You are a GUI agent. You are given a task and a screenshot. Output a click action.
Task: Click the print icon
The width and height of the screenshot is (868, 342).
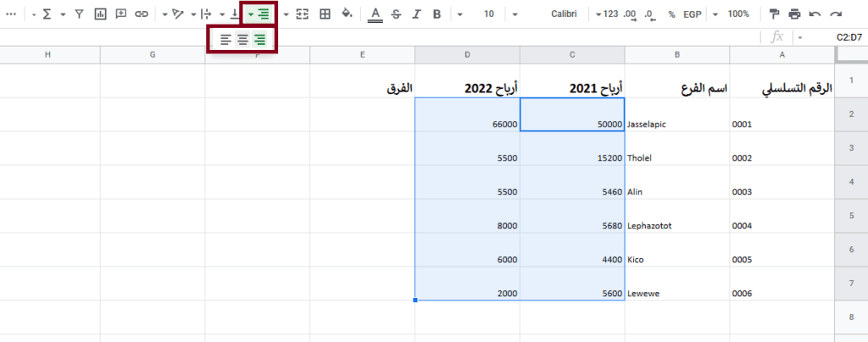[794, 14]
